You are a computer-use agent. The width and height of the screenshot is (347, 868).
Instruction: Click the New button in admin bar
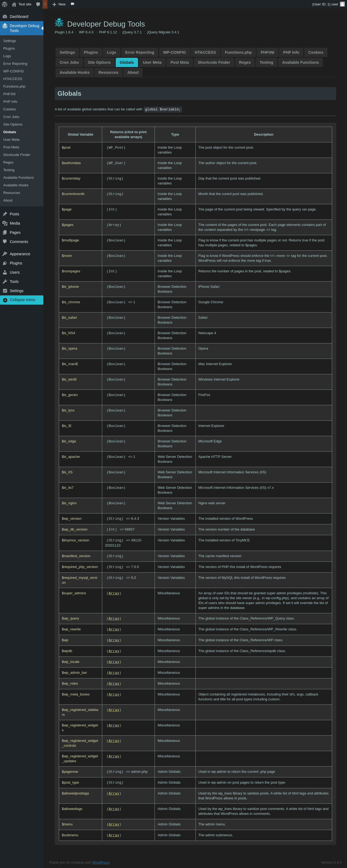point(59,4)
